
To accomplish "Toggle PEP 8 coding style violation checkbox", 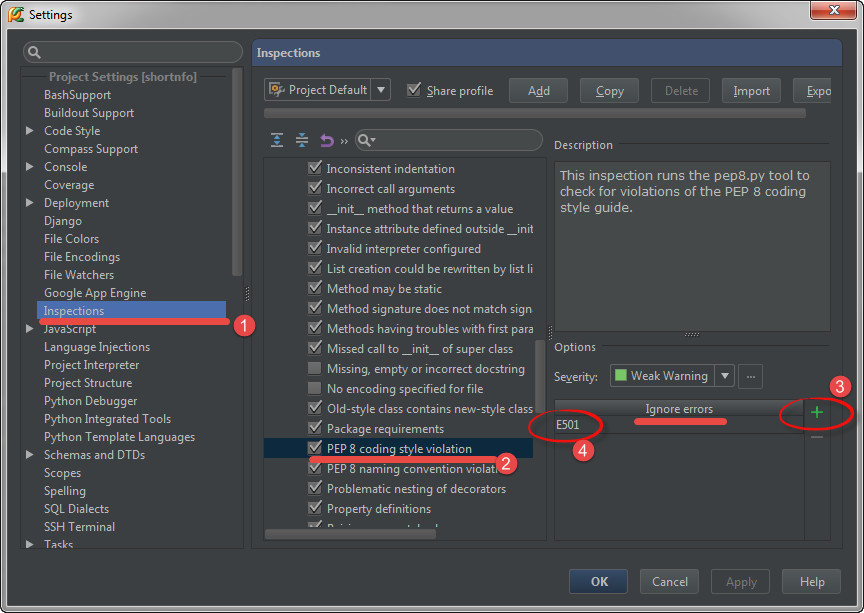I will click(x=315, y=448).
